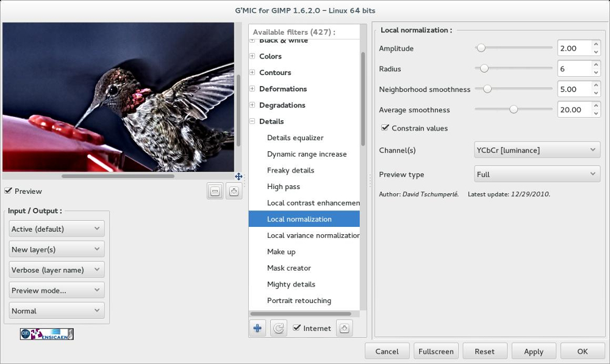The height and width of the screenshot is (364, 610).
Task: Open the Preview type dropdown
Action: [537, 174]
